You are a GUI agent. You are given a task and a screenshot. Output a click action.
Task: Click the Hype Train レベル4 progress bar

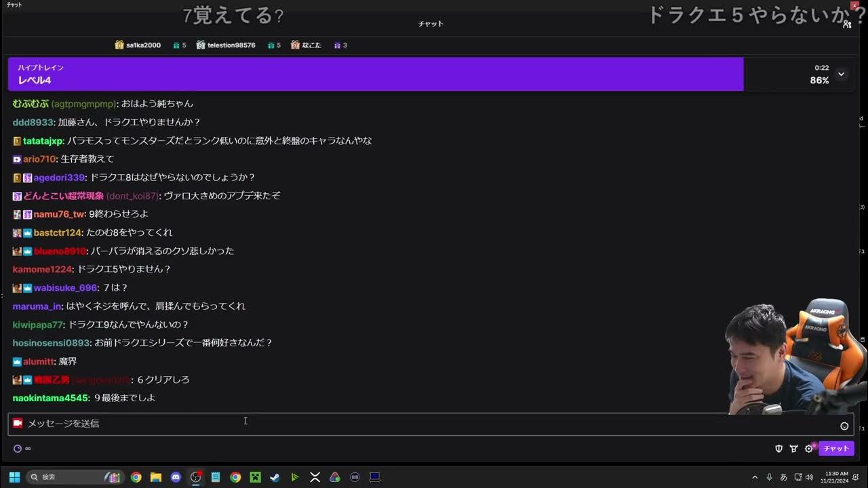point(376,74)
